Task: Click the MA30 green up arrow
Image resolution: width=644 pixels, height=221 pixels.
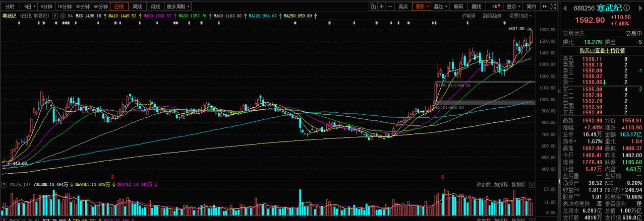Action: (x=209, y=16)
